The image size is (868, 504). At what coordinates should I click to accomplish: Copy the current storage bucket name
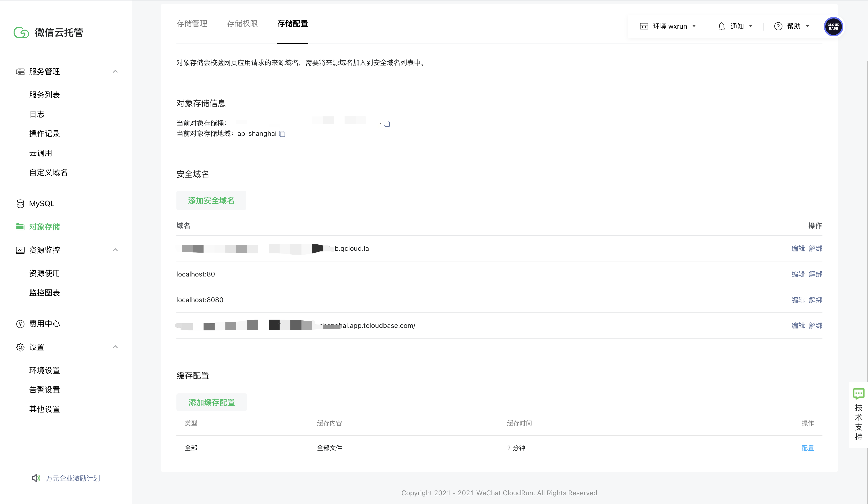click(387, 123)
